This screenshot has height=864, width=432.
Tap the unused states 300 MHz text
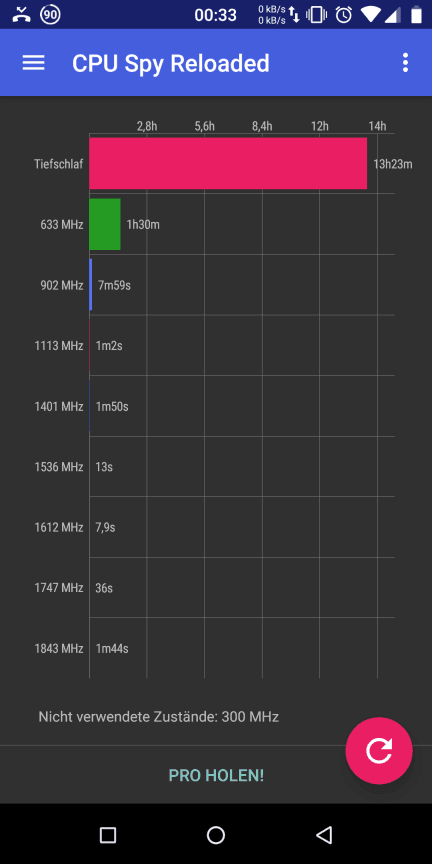point(159,716)
